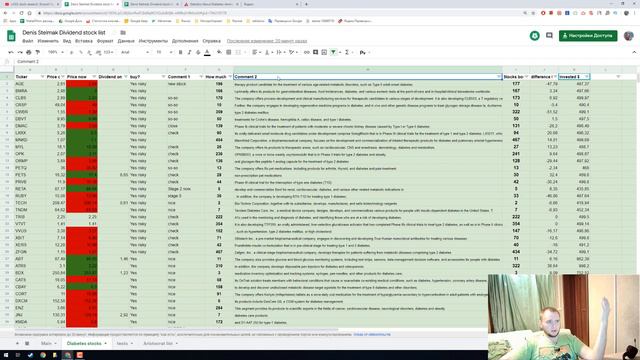Screen dimensions: 640x360
Task: Insert a link
Action: click(x=307, y=52)
